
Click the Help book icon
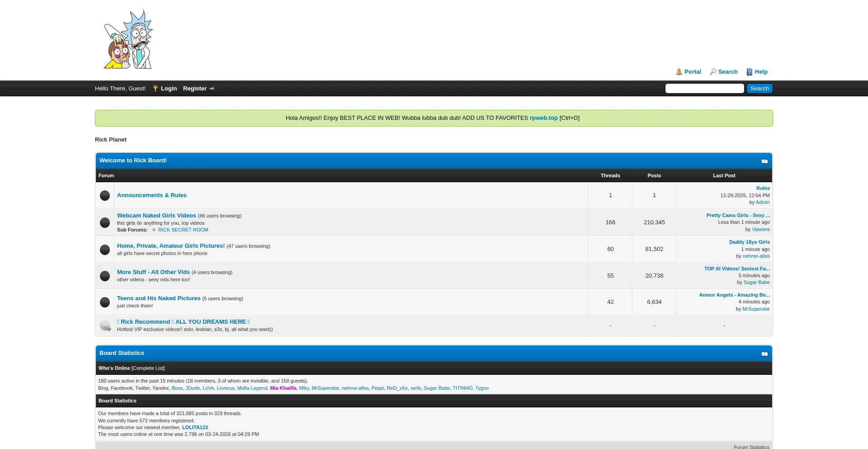[750, 72]
